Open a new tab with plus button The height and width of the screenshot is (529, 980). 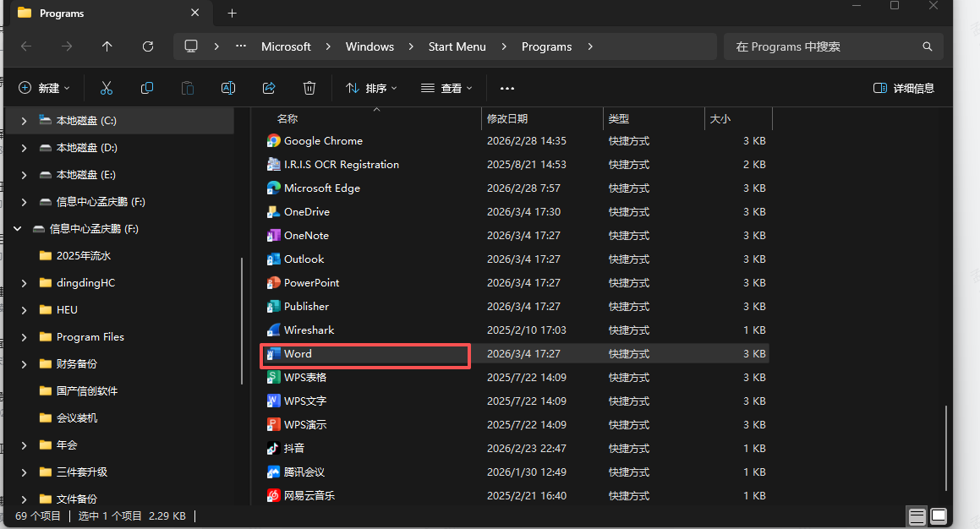[x=233, y=13]
